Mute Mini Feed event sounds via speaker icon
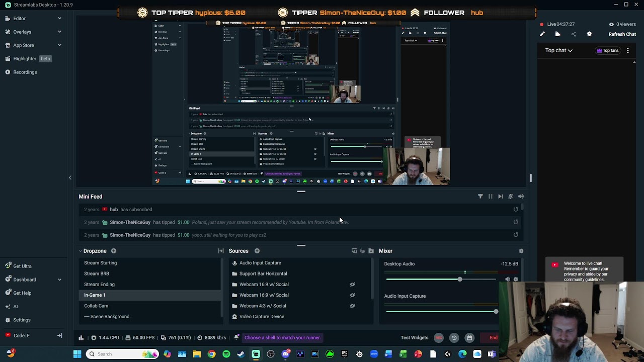 (521, 197)
